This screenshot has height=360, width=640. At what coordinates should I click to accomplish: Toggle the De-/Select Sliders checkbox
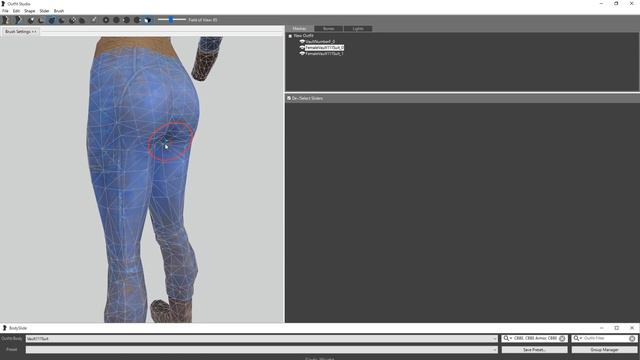click(x=289, y=98)
